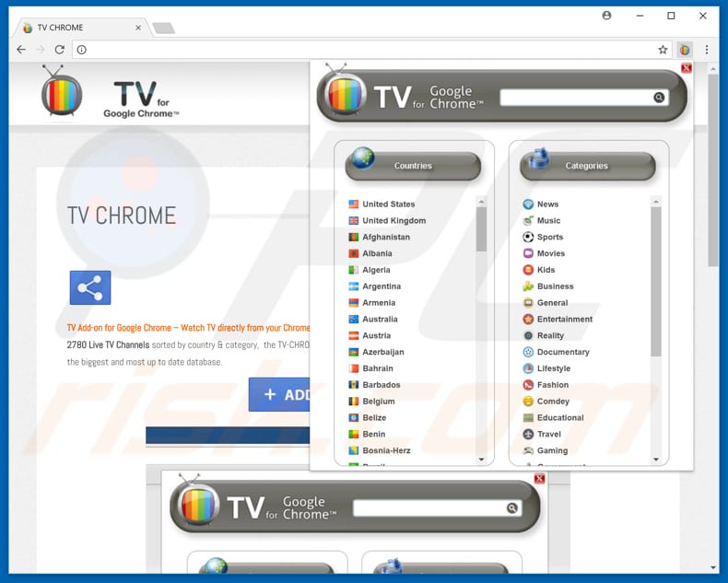The width and height of the screenshot is (728, 583).
Task: Open the Chrome three-dot menu
Action: click(707, 50)
